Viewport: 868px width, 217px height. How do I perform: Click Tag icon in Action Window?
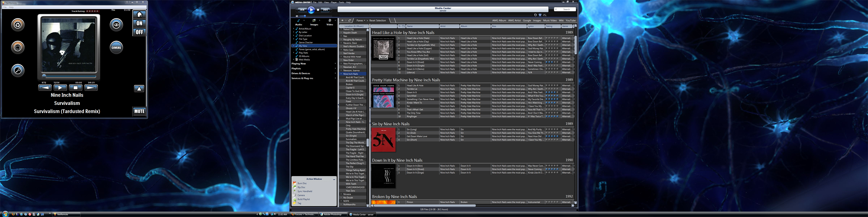pos(294,203)
